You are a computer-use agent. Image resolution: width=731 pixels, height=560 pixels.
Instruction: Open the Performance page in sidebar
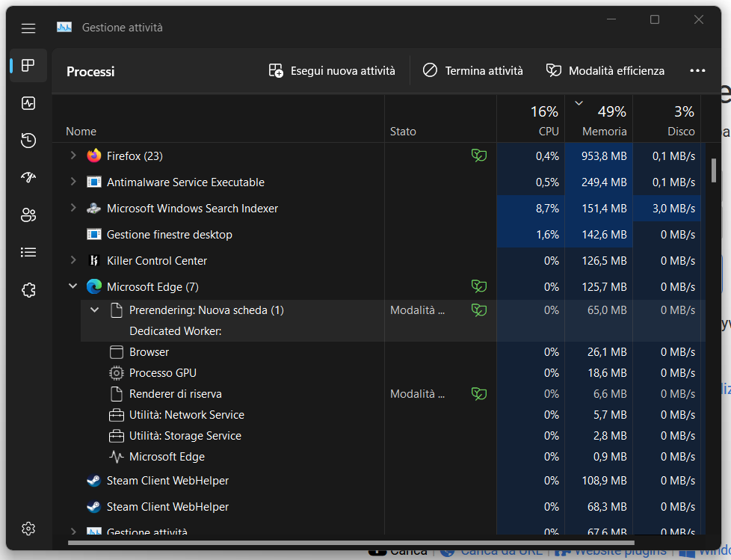click(x=28, y=103)
